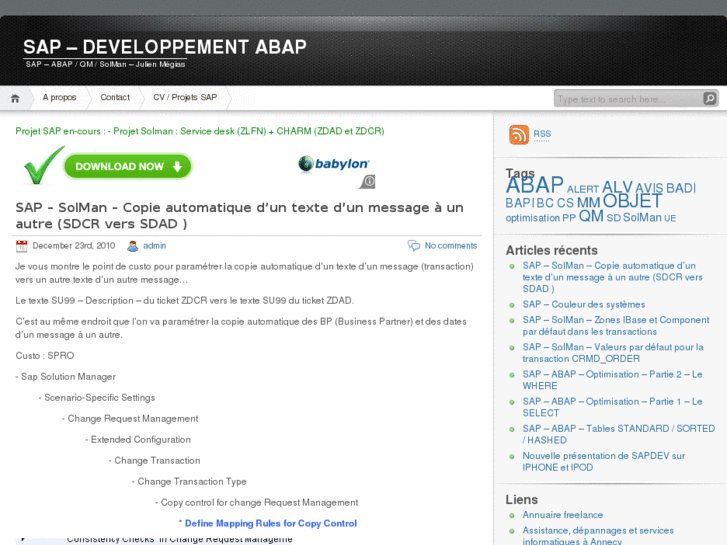The image size is (727, 545).
Task: Click the Sap Solution Manager line
Action: 65,377
